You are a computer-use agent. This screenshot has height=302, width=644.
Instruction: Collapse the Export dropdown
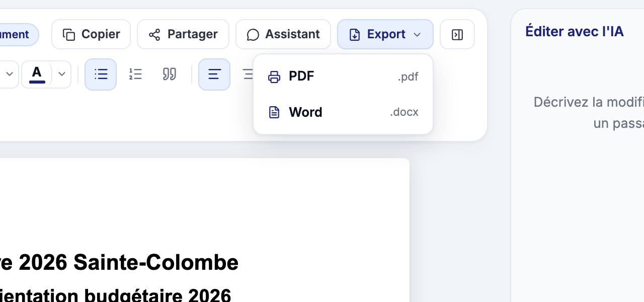pos(385,34)
